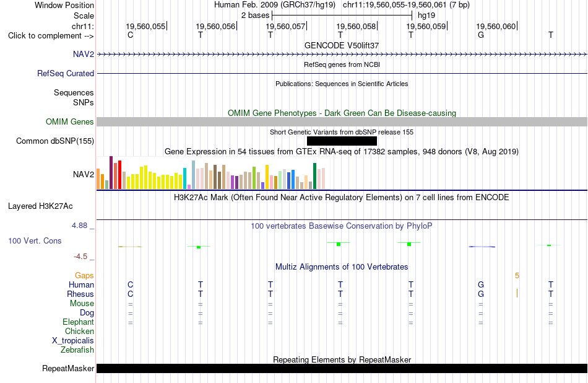Click the OMIM Genes label
This screenshot has width=588, height=383.
(69, 121)
